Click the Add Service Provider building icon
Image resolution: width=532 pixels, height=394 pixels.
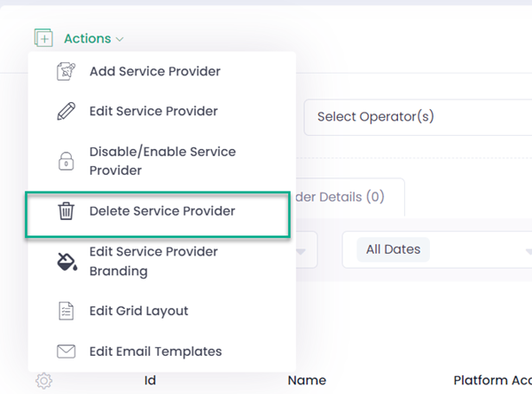click(x=66, y=72)
